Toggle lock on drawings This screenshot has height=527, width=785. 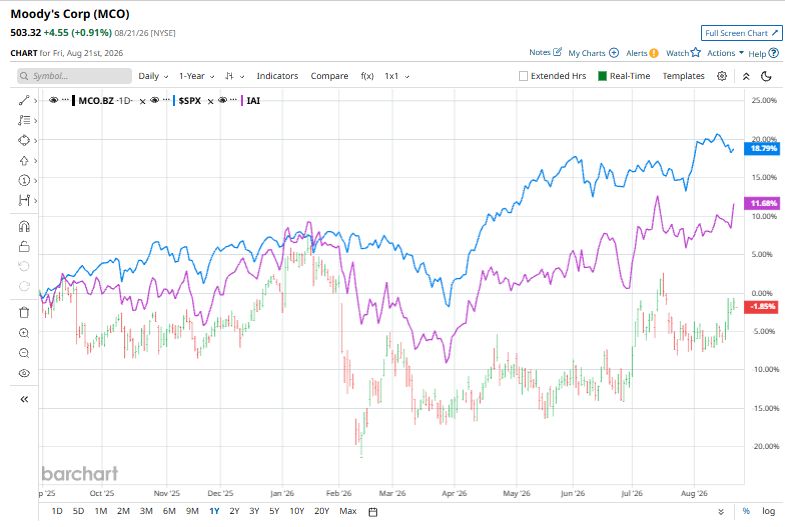pyautogui.click(x=24, y=247)
